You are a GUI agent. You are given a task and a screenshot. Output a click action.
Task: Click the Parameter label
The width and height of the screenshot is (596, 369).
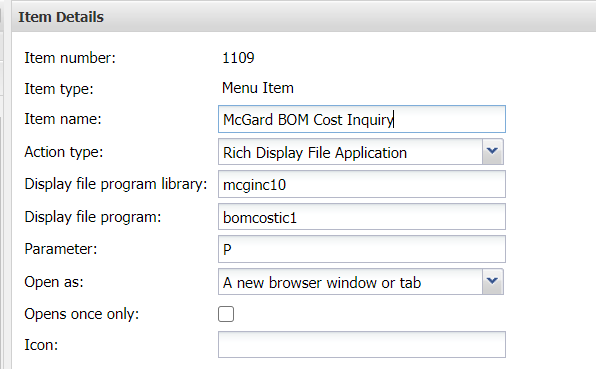click(x=61, y=249)
